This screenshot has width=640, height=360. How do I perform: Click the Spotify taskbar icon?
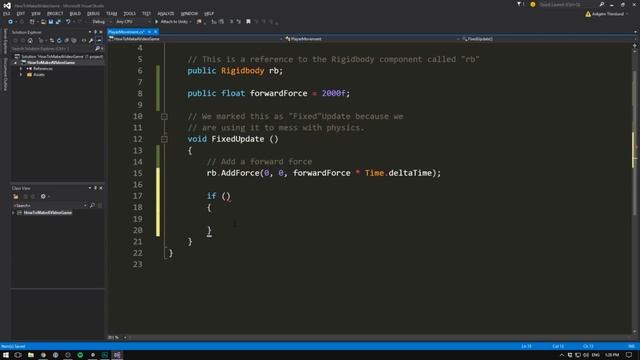tap(80, 355)
